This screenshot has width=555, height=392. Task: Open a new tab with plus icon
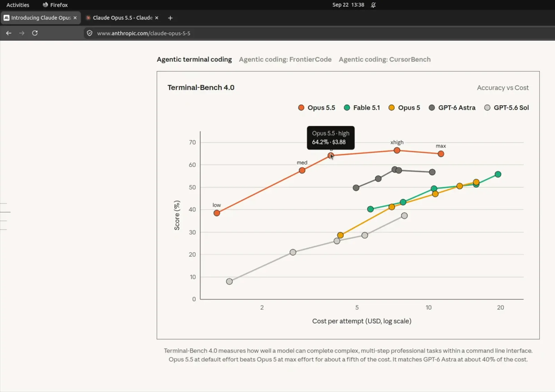(x=170, y=18)
